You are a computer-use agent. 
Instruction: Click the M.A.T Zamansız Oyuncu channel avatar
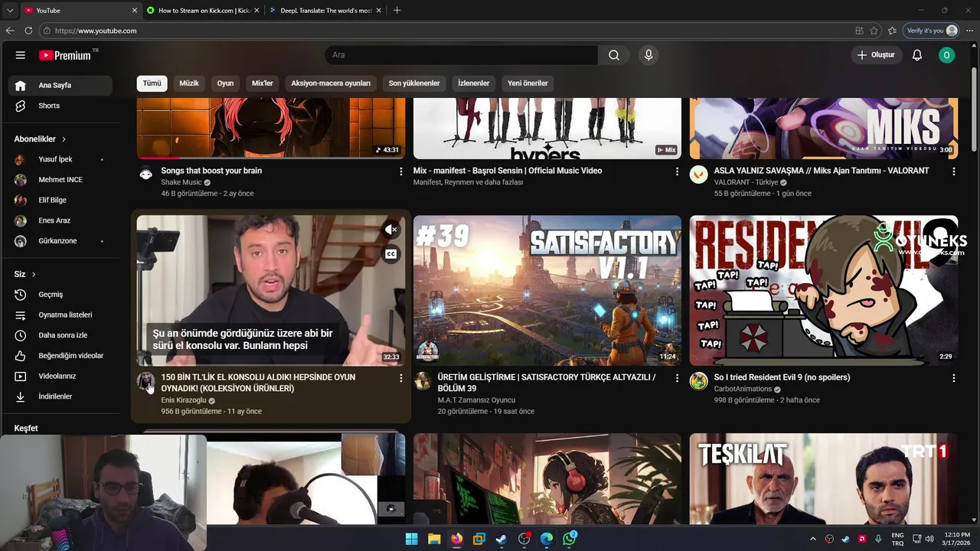pyautogui.click(x=423, y=381)
